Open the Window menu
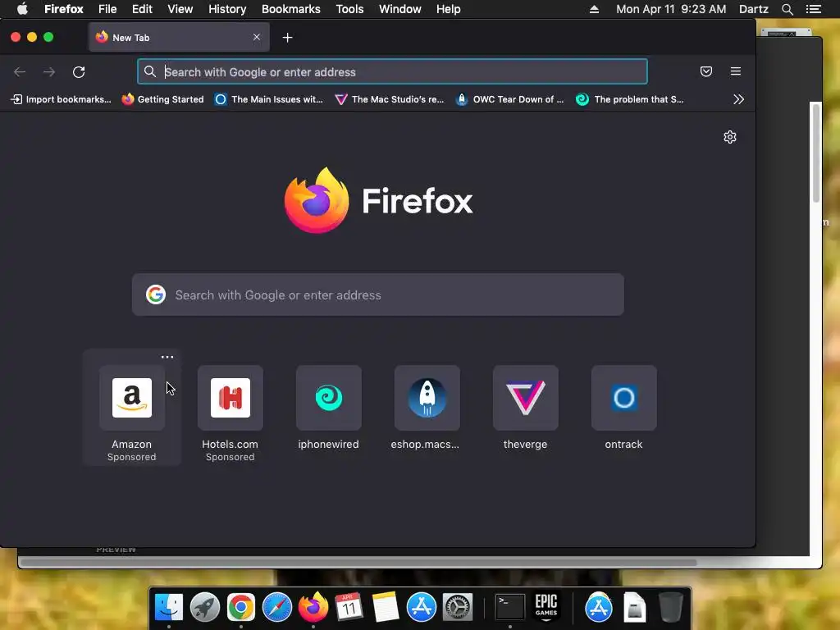 [x=400, y=9]
